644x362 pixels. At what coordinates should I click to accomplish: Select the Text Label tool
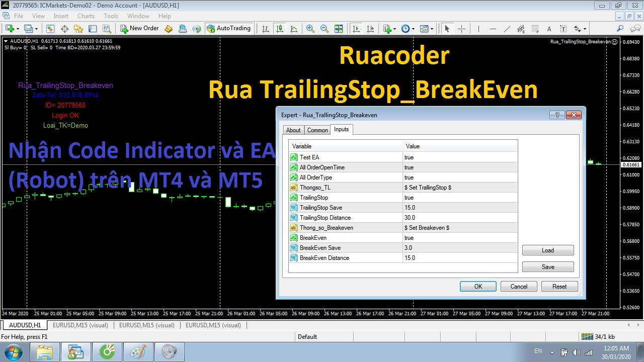click(x=563, y=29)
